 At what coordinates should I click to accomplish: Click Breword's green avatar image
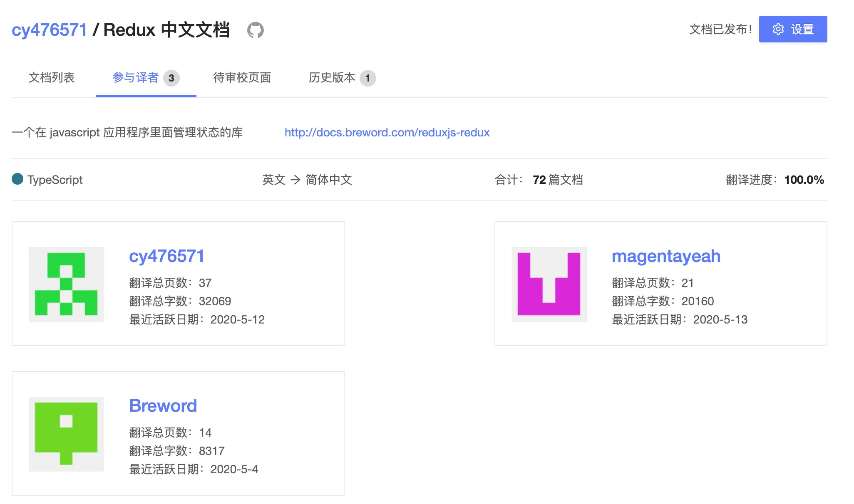click(67, 434)
